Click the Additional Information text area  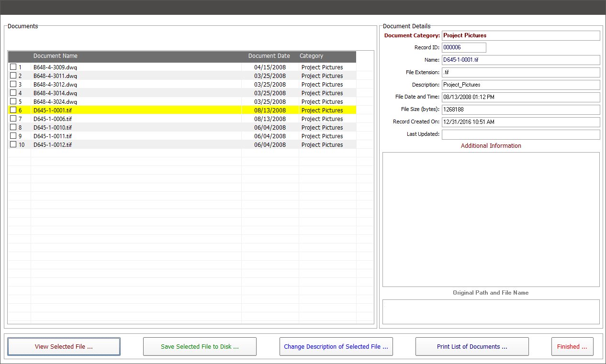pyautogui.click(x=491, y=219)
